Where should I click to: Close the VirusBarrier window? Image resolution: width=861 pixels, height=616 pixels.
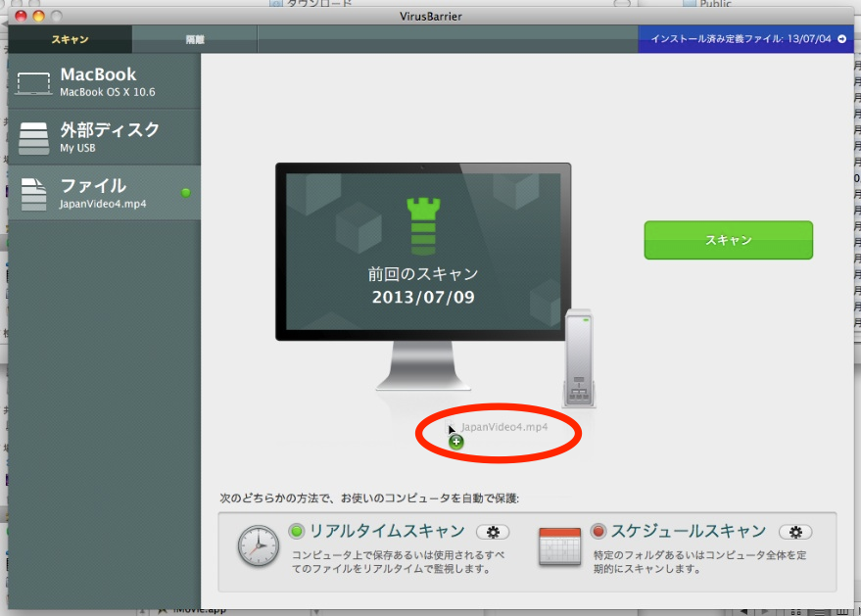[x=21, y=16]
